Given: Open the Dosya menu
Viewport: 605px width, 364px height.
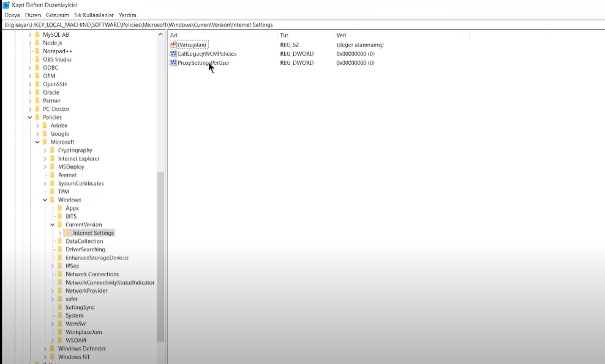Looking at the screenshot, I should [12, 15].
